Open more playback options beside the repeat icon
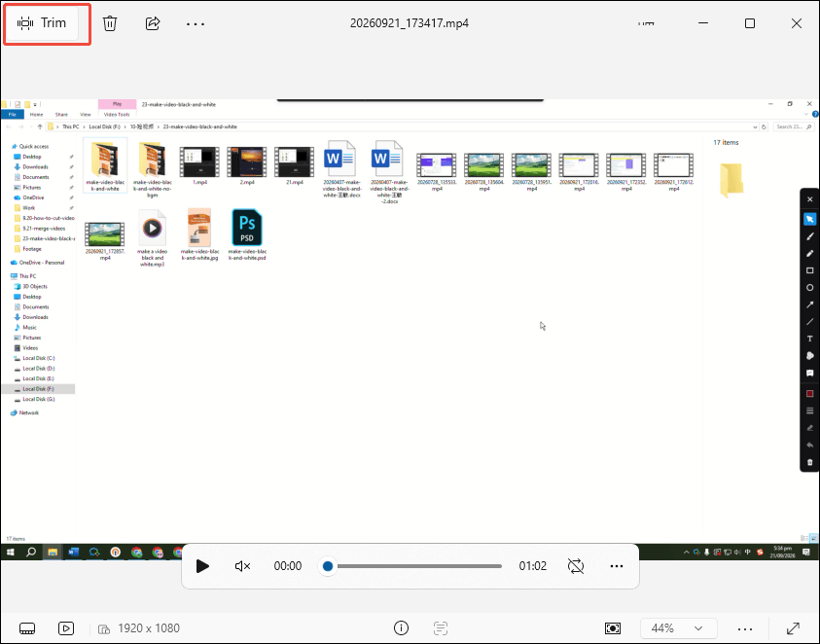This screenshot has width=820, height=644. click(x=617, y=566)
